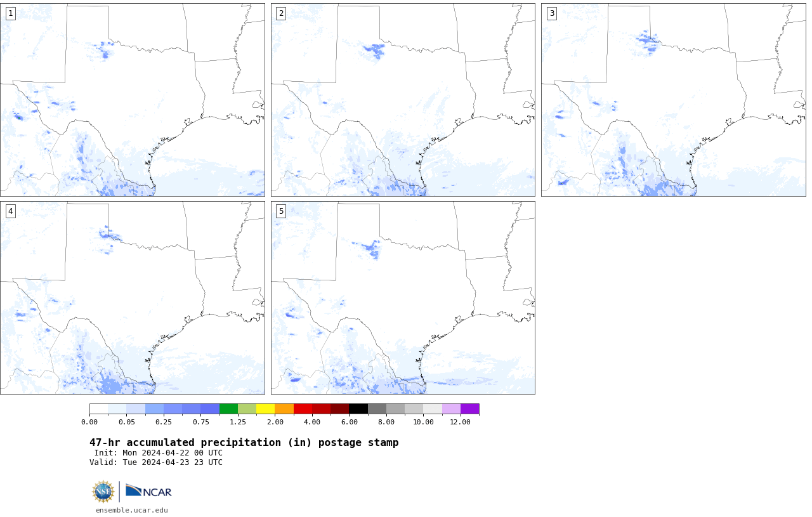Open ensemble member 4 precipitation map
Image resolution: width=812 pixels, height=517 pixels.
(x=133, y=298)
